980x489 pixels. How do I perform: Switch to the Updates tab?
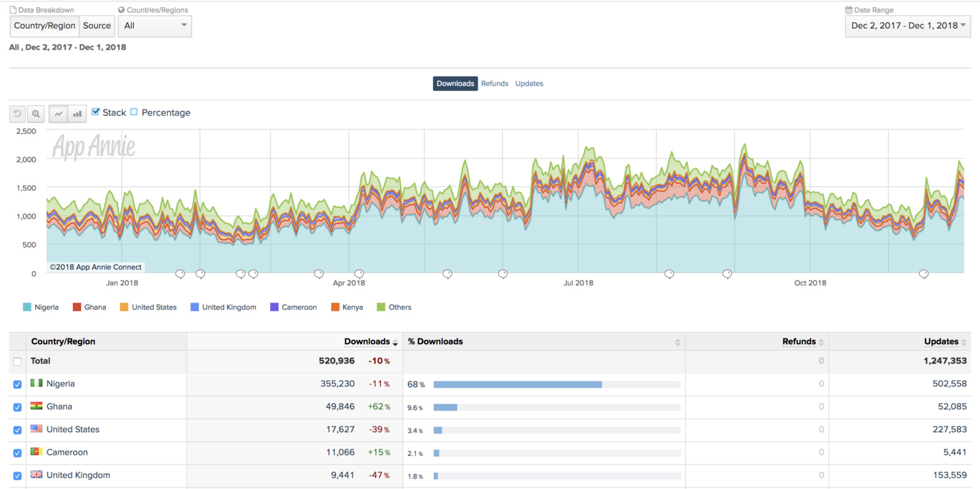pos(529,83)
